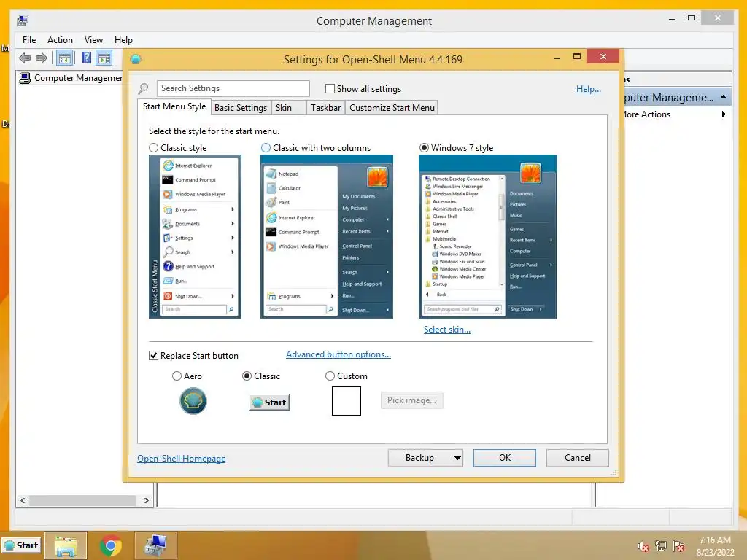The width and height of the screenshot is (747, 560).
Task: Open the File menu
Action: (x=29, y=40)
